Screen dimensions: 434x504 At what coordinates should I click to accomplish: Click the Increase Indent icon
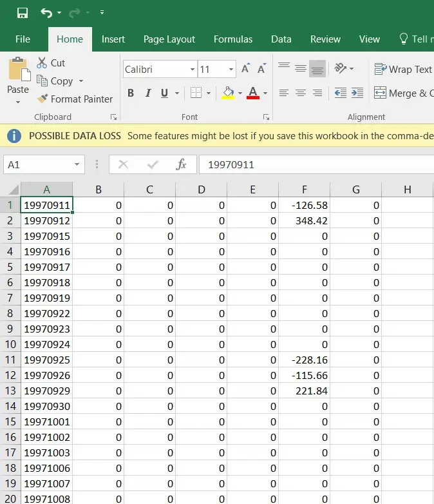click(x=357, y=93)
